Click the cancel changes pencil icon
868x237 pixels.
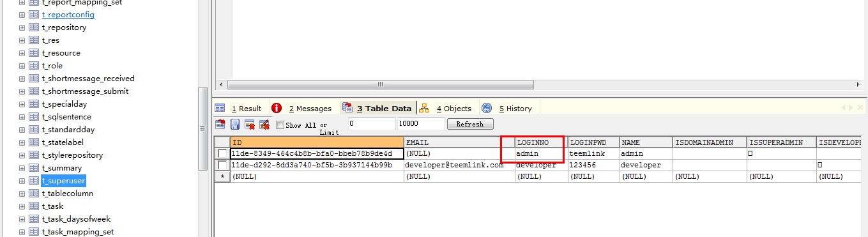(x=264, y=125)
